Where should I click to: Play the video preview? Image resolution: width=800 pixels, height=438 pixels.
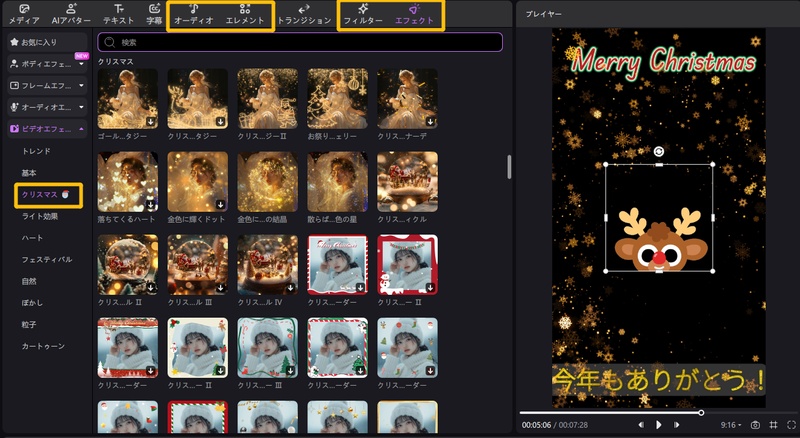point(659,425)
